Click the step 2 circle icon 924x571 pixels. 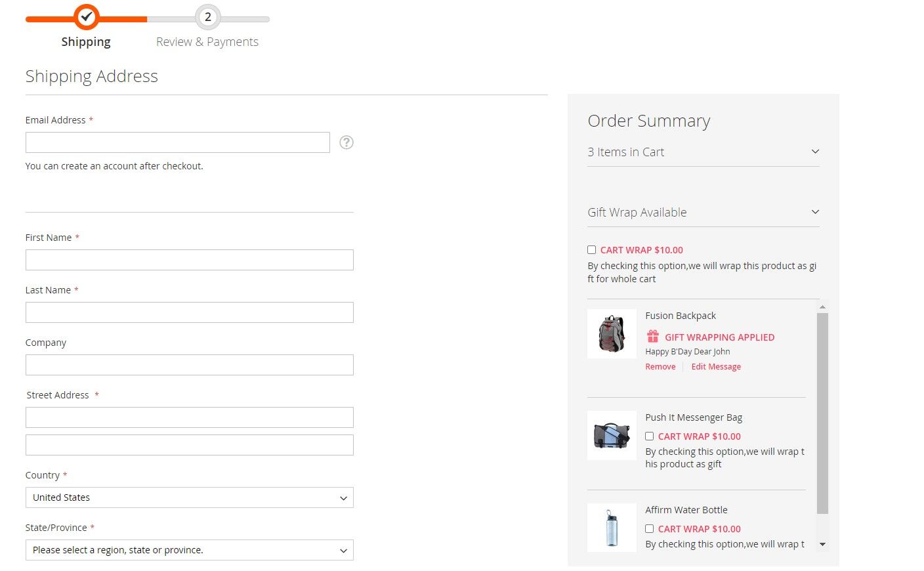(x=208, y=17)
